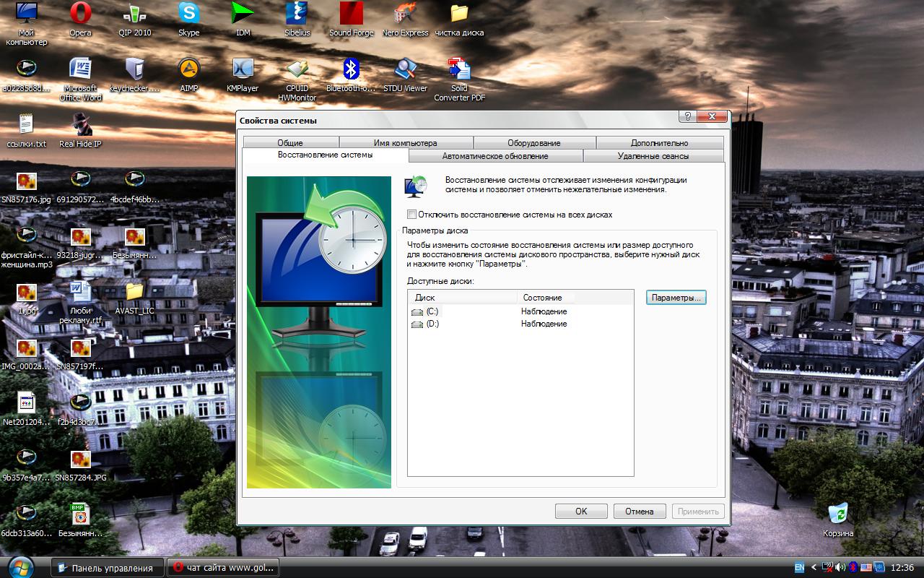Image resolution: width=924 pixels, height=578 pixels.
Task: Select drive (D:) in the disk list
Action: [432, 324]
